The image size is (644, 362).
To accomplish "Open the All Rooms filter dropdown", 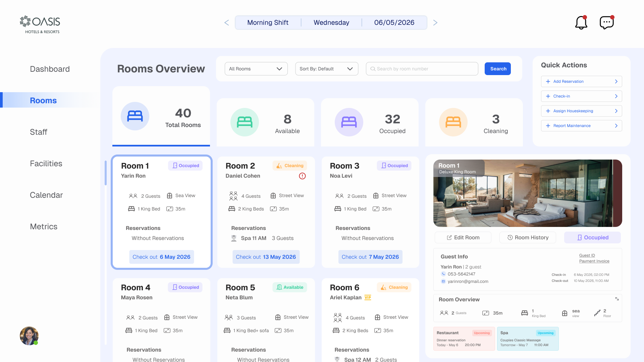I will (256, 69).
